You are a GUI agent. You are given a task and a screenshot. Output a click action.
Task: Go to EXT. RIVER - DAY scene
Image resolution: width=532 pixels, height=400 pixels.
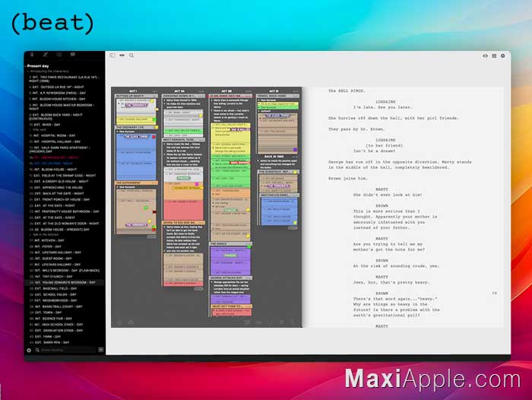click(x=46, y=125)
